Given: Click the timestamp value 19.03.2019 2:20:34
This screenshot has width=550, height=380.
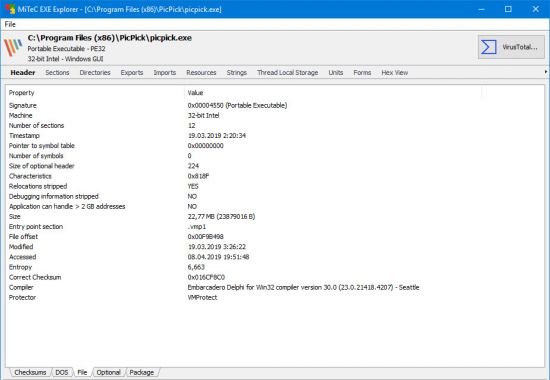Looking at the screenshot, I should coord(217,135).
